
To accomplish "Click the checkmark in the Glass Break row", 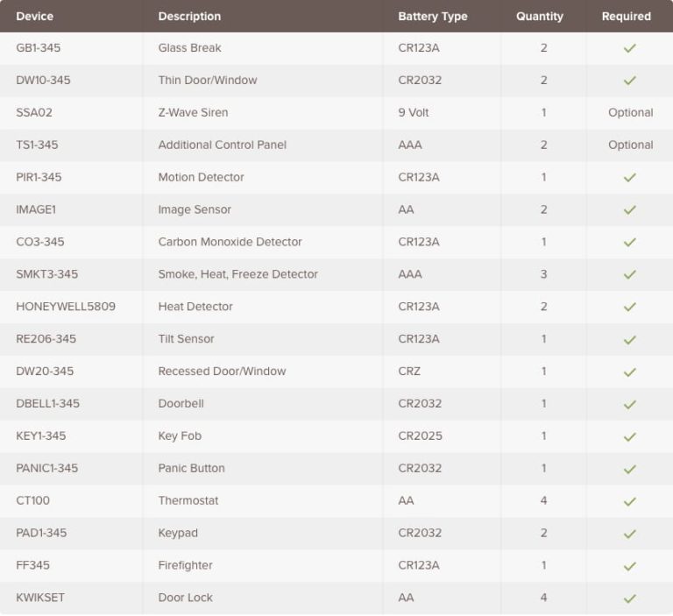I will click(629, 48).
